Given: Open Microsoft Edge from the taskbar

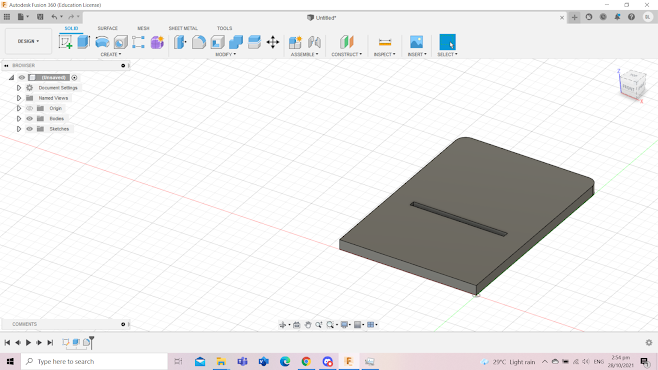Looking at the screenshot, I should coord(285,361).
